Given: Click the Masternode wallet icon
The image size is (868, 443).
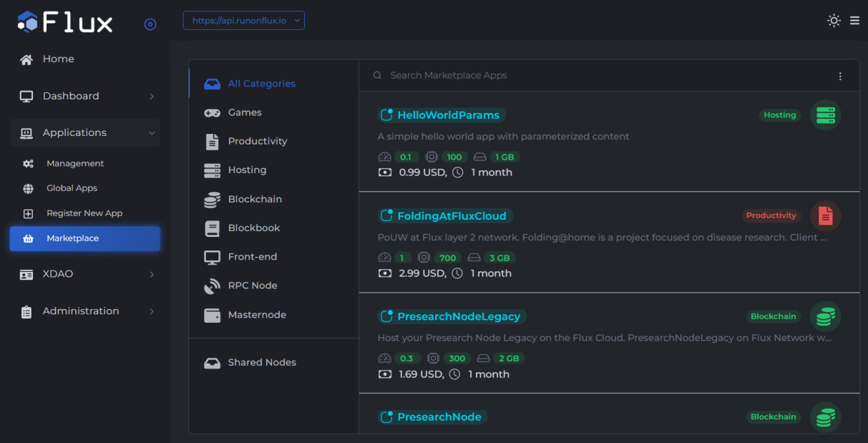Looking at the screenshot, I should 212,315.
